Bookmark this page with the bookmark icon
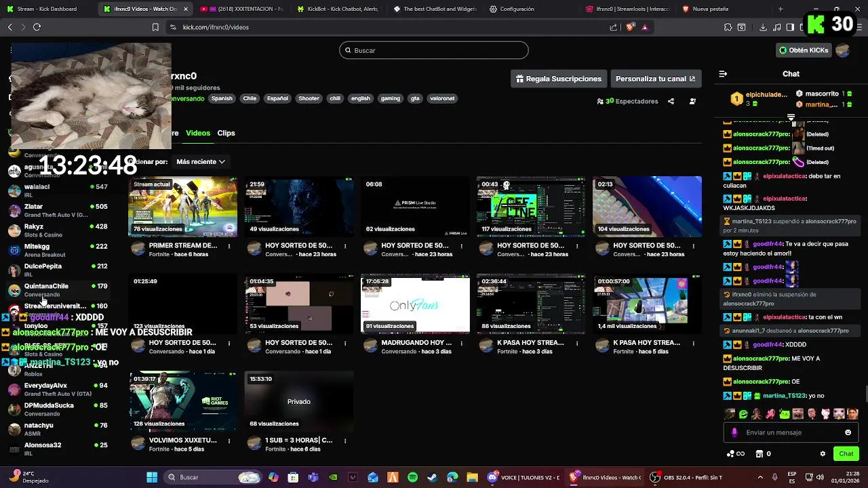868x488 pixels. (x=155, y=27)
